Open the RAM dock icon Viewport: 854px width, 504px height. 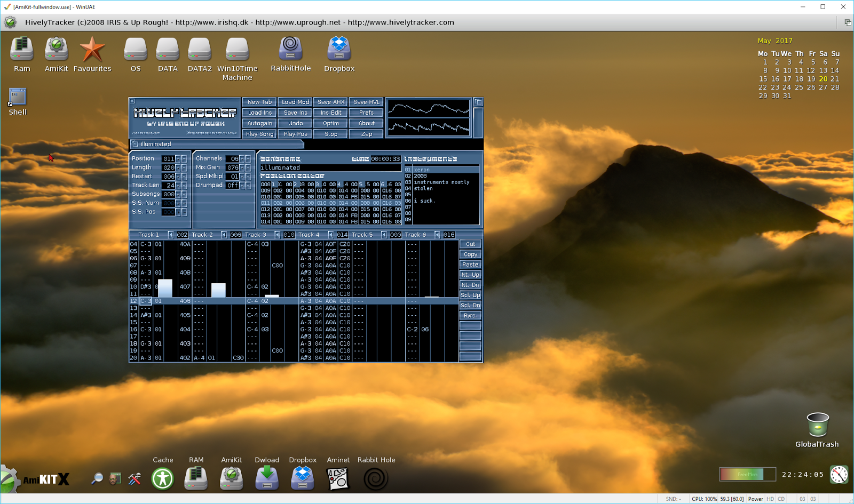(196, 478)
